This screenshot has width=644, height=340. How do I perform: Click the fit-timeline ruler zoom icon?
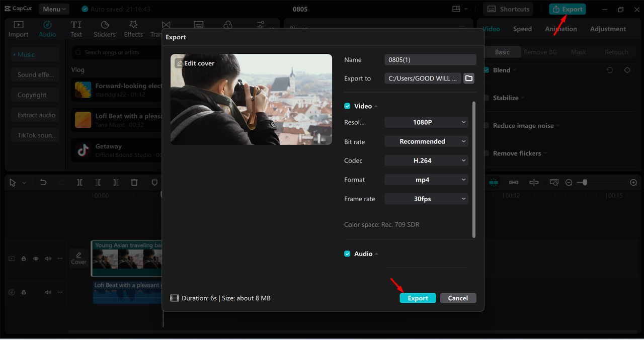click(x=554, y=183)
